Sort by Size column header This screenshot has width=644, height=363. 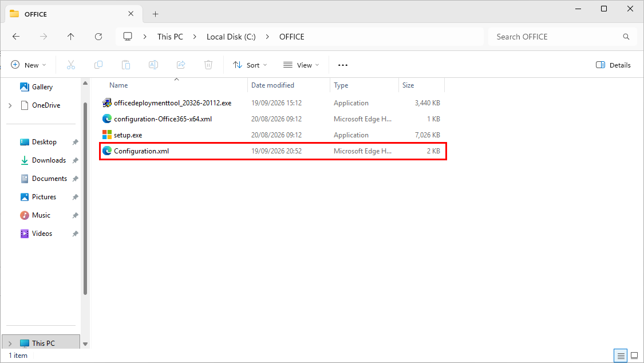click(408, 85)
